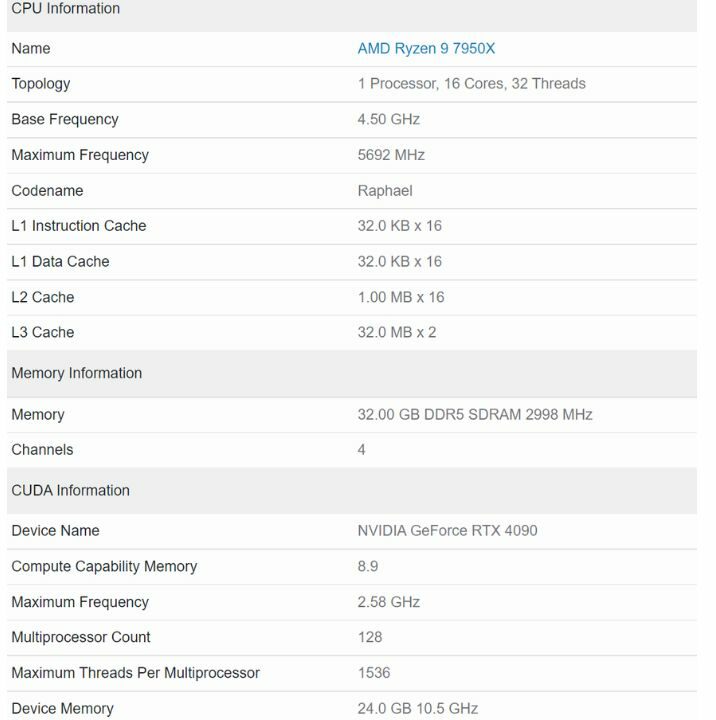
Task: Click the Multiprocessor Count value 128
Action: click(x=370, y=637)
